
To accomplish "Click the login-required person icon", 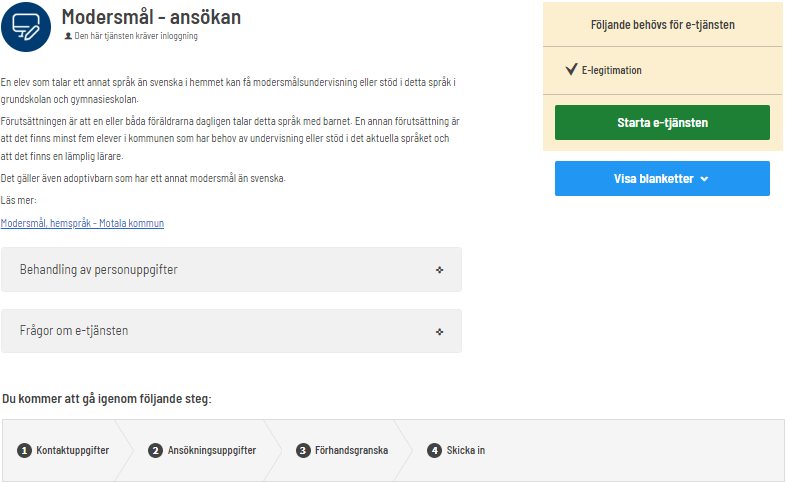I will click(68, 36).
